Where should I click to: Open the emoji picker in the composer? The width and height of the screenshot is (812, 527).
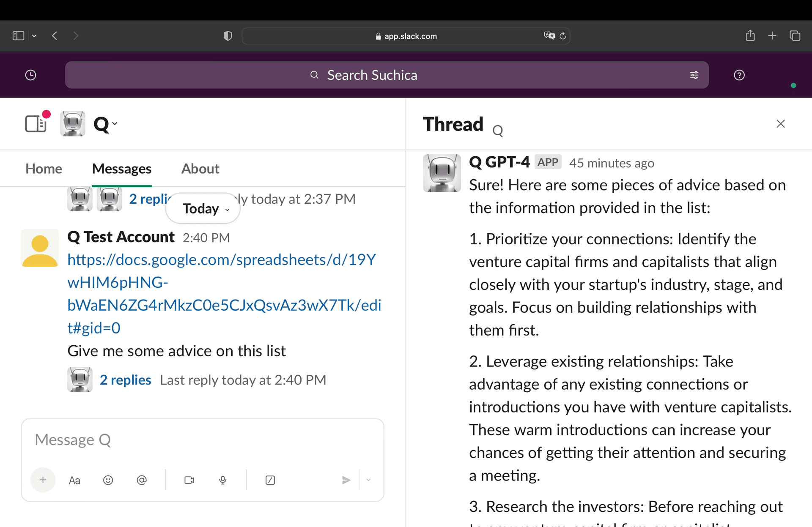click(x=108, y=480)
